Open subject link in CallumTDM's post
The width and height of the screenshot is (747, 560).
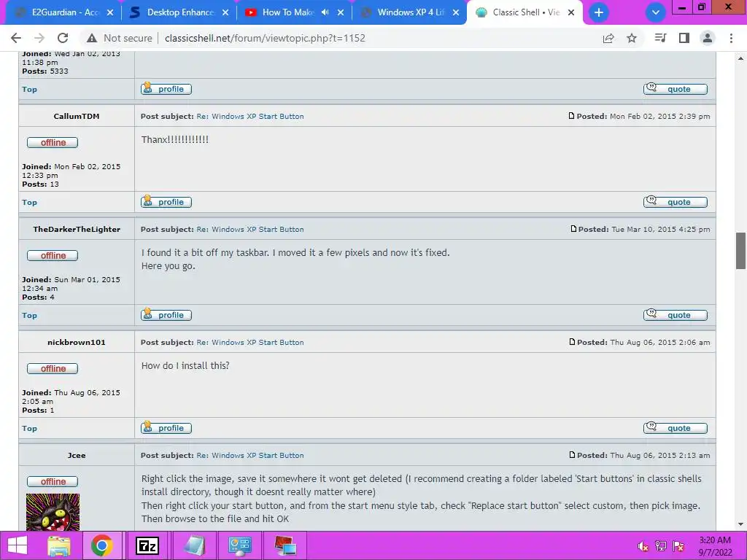250,116
